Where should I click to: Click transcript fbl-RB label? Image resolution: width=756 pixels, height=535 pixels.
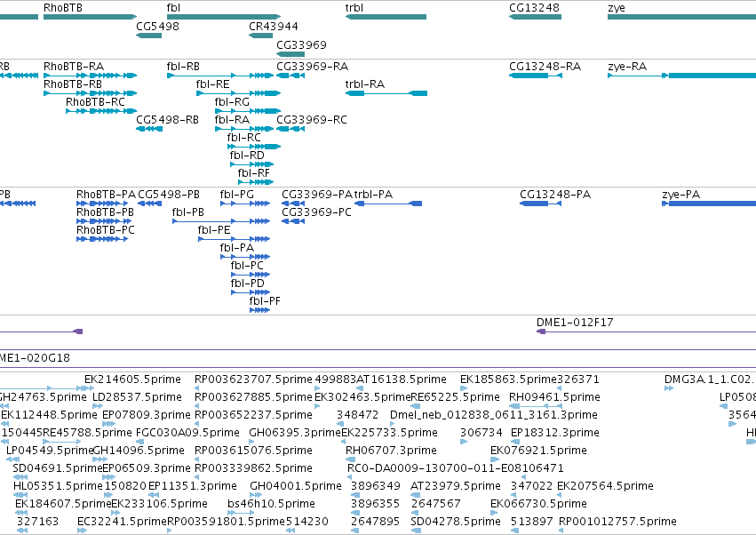183,66
